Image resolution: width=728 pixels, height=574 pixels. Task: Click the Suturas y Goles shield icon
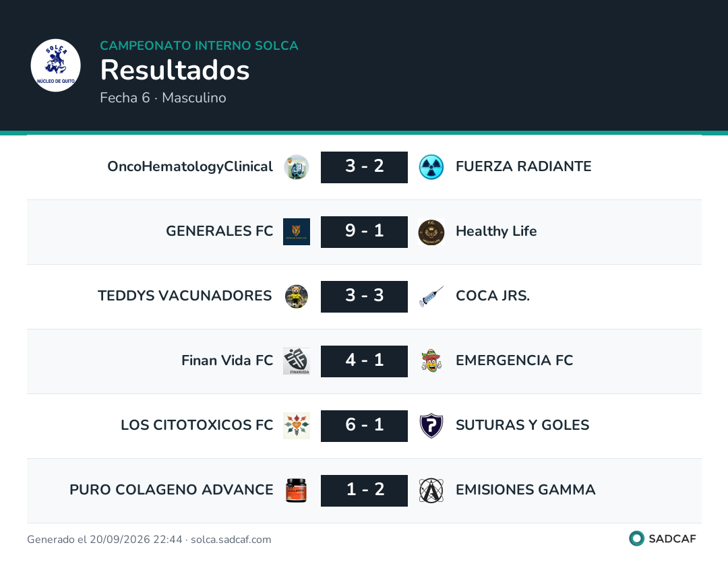431,426
